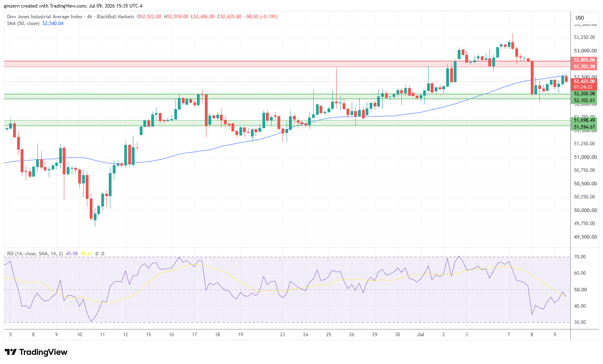
Task: Click the 50,000.00 price axis label
Action: tap(586, 210)
